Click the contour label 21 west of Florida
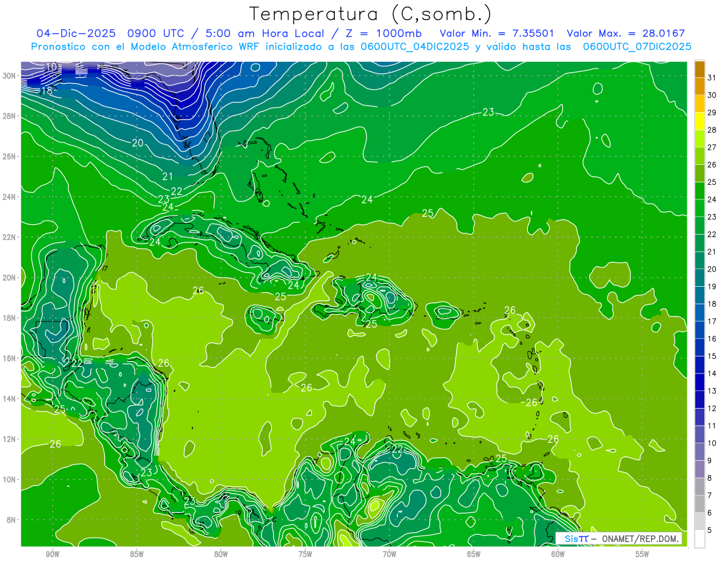The image size is (728, 562). 168,176
